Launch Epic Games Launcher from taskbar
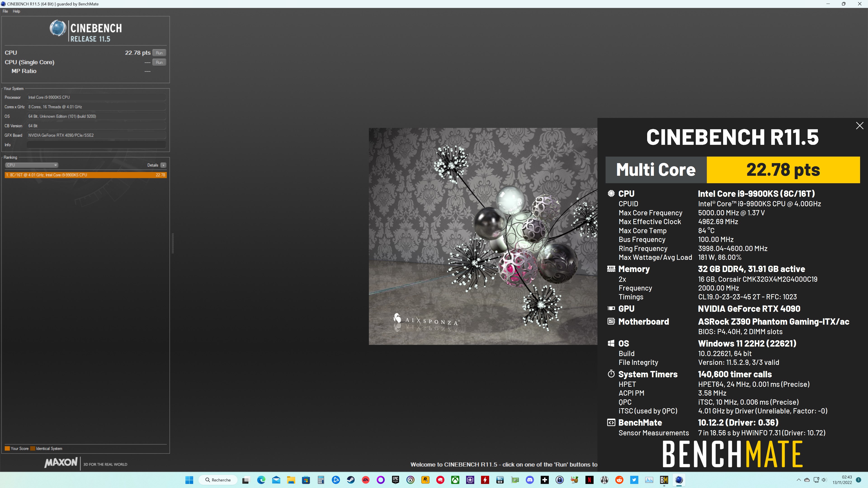This screenshot has width=868, height=488. pos(396,480)
